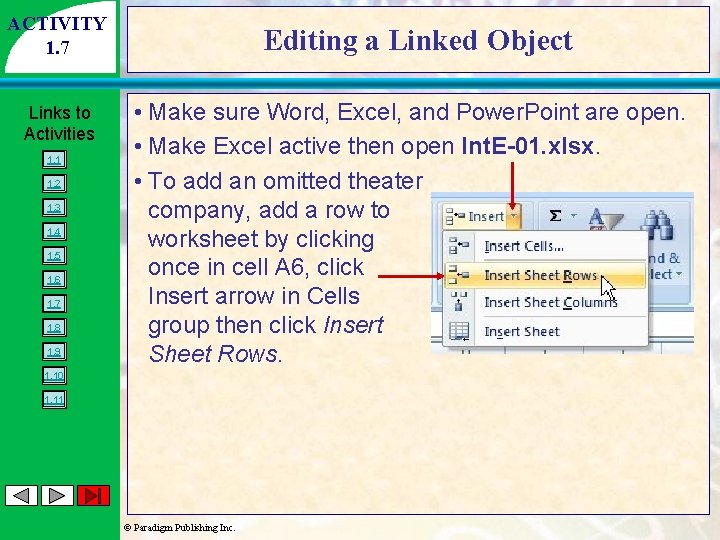This screenshot has height=540, width=720.
Task: Advance to next slide with right arrow
Action: [57, 495]
